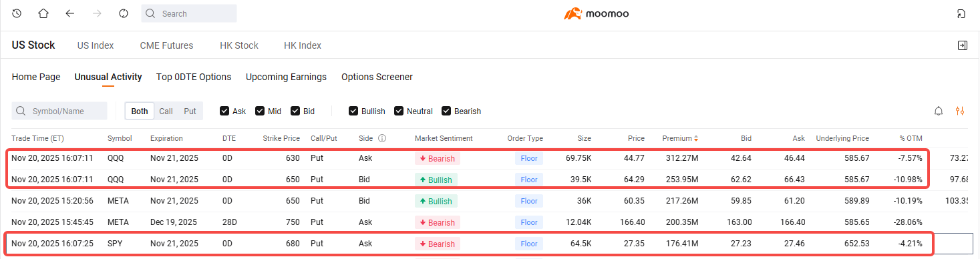Switch to HK Index tab
The image size is (980, 259).
(x=303, y=45)
